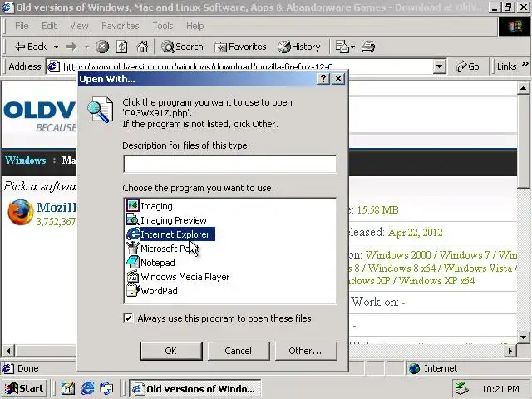Close the Open With dialog

(x=338, y=79)
